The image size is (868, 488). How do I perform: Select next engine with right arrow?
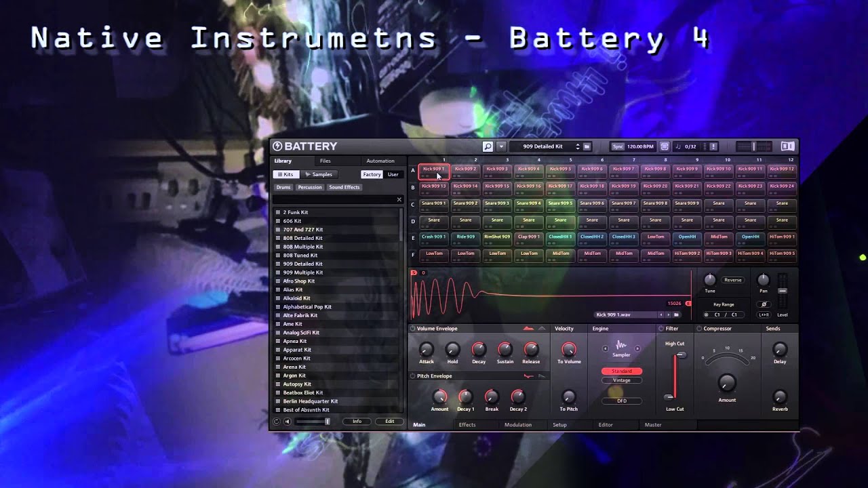tap(637, 348)
